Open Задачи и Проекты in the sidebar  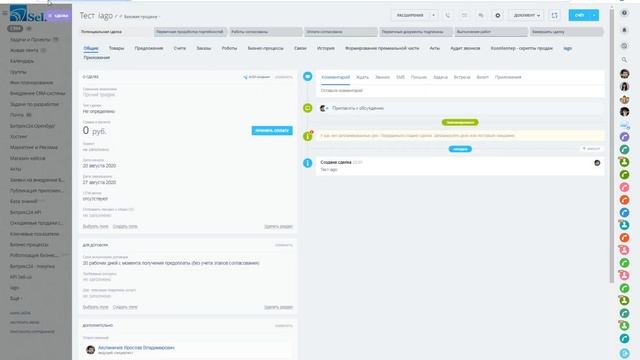(30, 40)
